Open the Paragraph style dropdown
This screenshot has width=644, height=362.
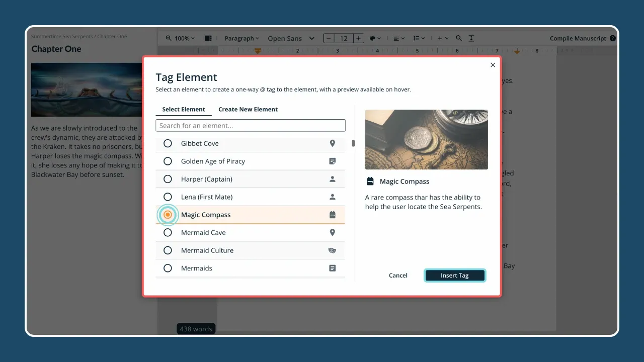242,38
